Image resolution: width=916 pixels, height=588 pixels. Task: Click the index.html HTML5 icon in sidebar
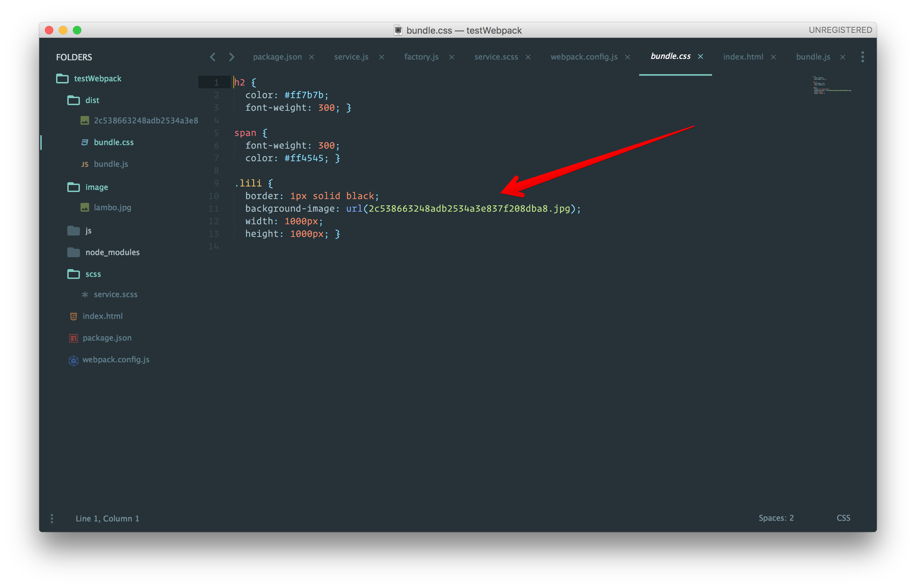(73, 316)
